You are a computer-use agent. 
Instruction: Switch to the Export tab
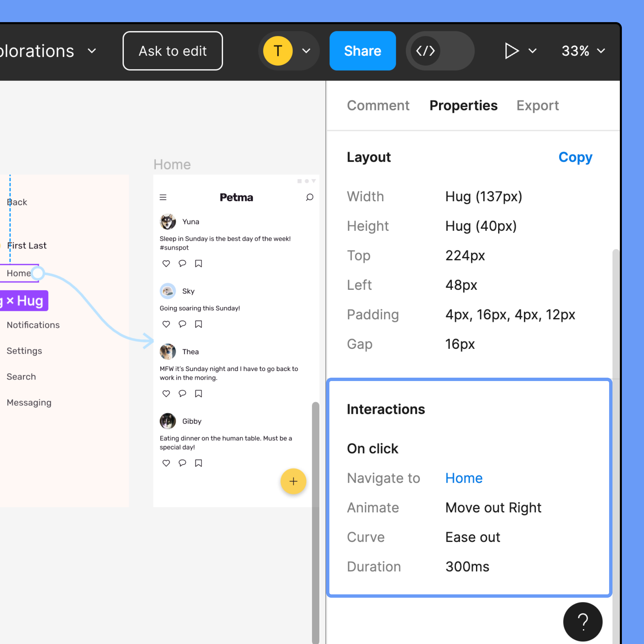point(537,106)
